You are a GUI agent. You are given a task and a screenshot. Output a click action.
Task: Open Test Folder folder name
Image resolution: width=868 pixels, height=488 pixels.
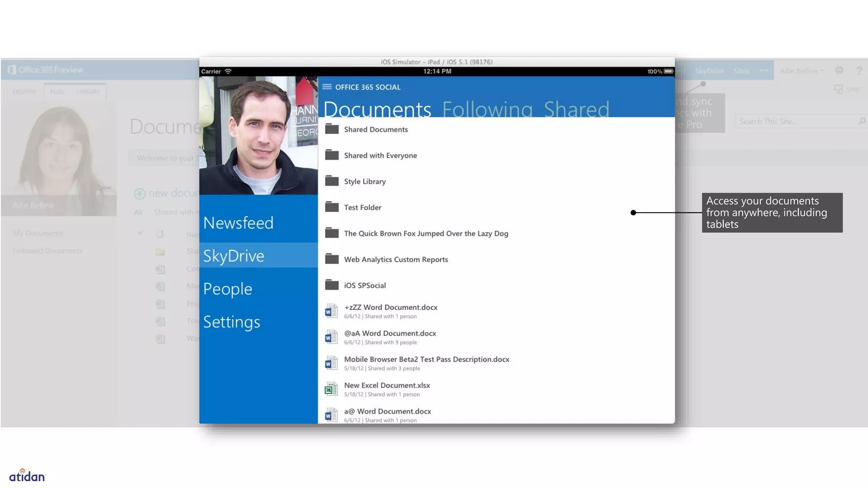[x=362, y=207]
